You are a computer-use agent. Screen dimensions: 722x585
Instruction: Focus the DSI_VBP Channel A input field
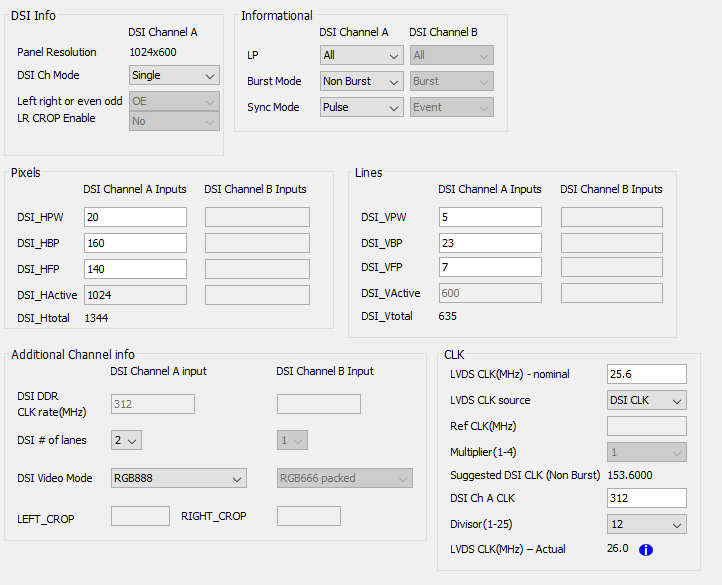tap(490, 243)
